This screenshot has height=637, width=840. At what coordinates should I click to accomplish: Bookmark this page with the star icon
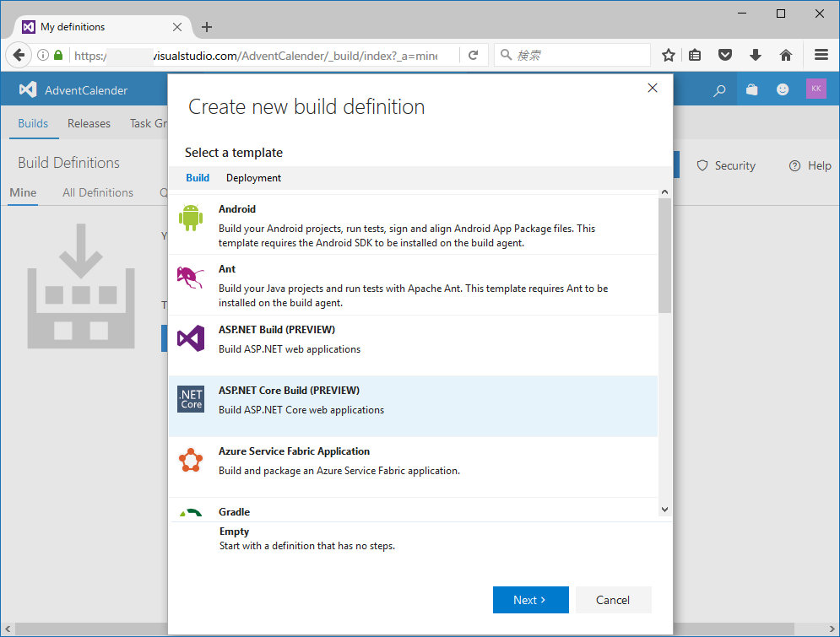(x=668, y=55)
